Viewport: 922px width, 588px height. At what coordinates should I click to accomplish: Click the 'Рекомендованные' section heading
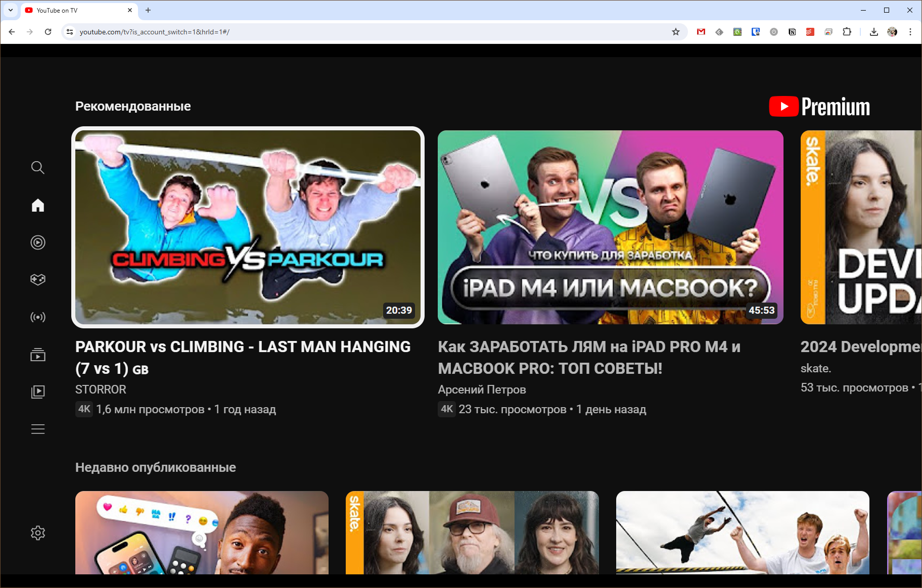(x=133, y=106)
